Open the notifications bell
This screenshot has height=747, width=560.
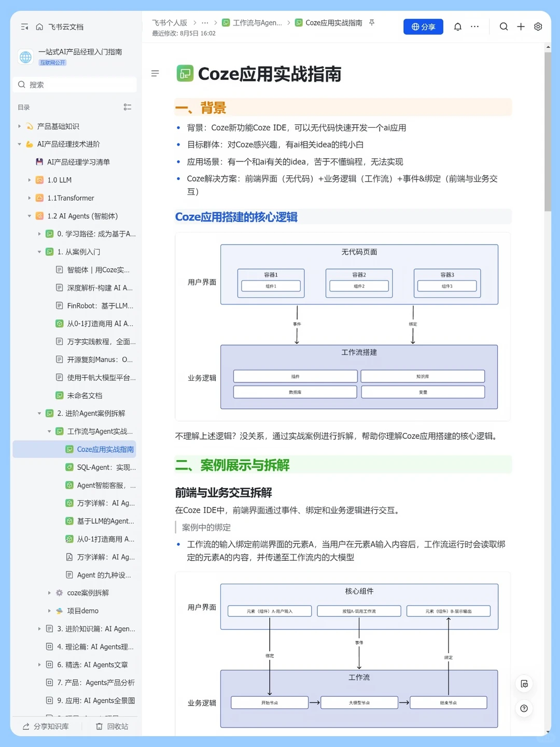pyautogui.click(x=457, y=27)
